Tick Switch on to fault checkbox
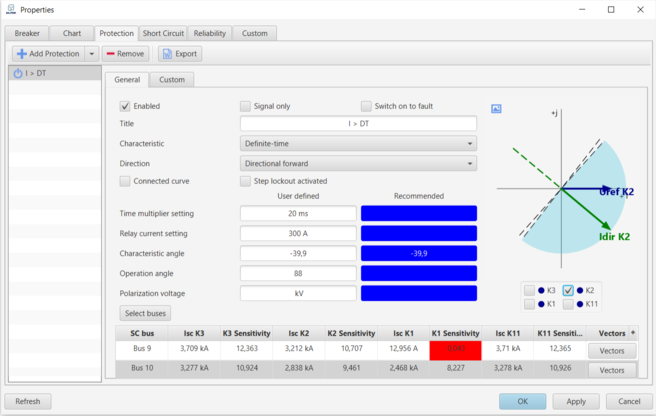The image size is (656, 416). [x=366, y=106]
